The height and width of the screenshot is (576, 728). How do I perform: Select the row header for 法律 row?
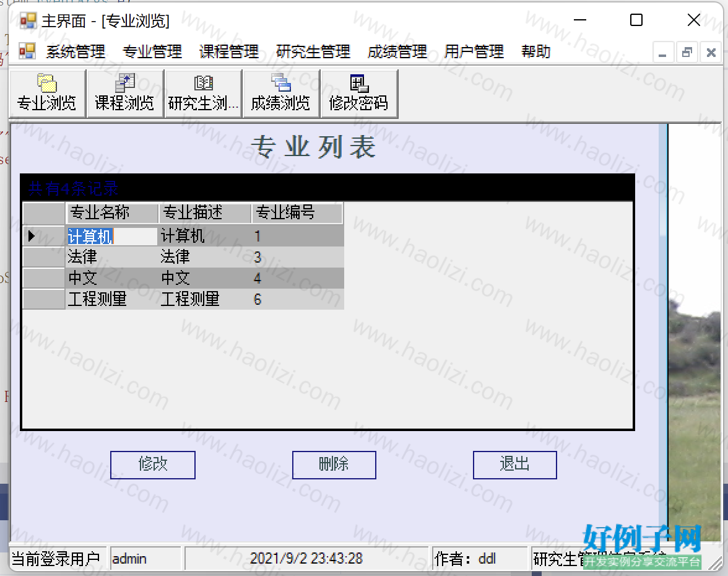(43, 257)
